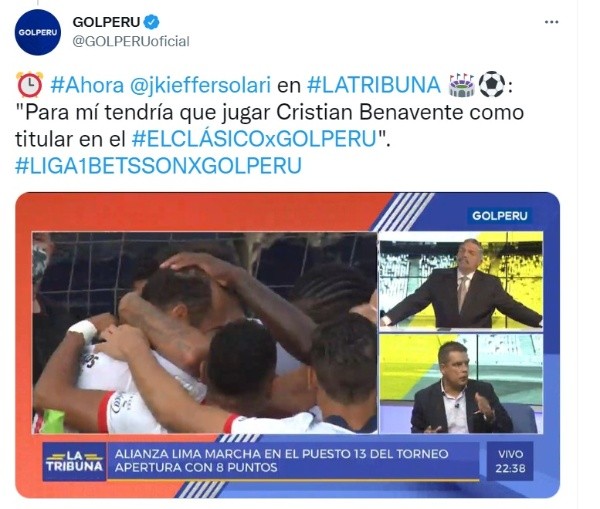600x509 pixels.
Task: Click the blue verified badge
Action: tap(152, 22)
